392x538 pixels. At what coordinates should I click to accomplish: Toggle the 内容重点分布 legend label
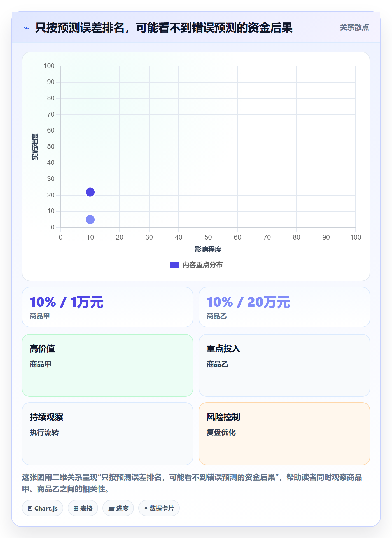pyautogui.click(x=202, y=265)
